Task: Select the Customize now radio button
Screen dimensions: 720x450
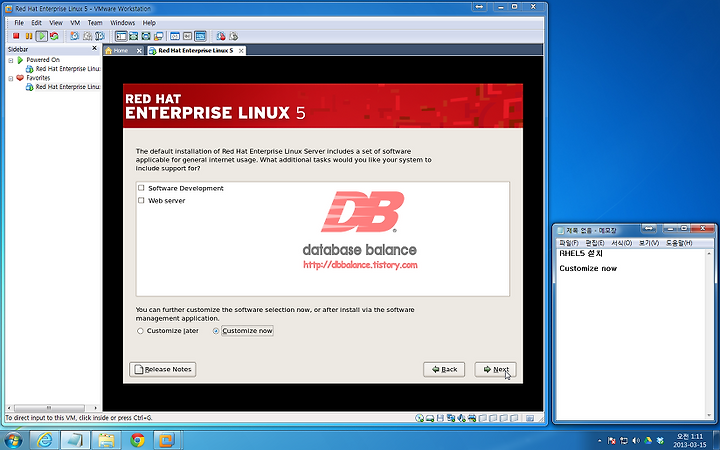Action: click(215, 331)
